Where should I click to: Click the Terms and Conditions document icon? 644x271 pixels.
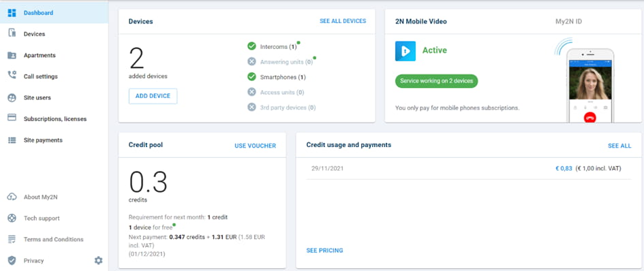click(12, 239)
